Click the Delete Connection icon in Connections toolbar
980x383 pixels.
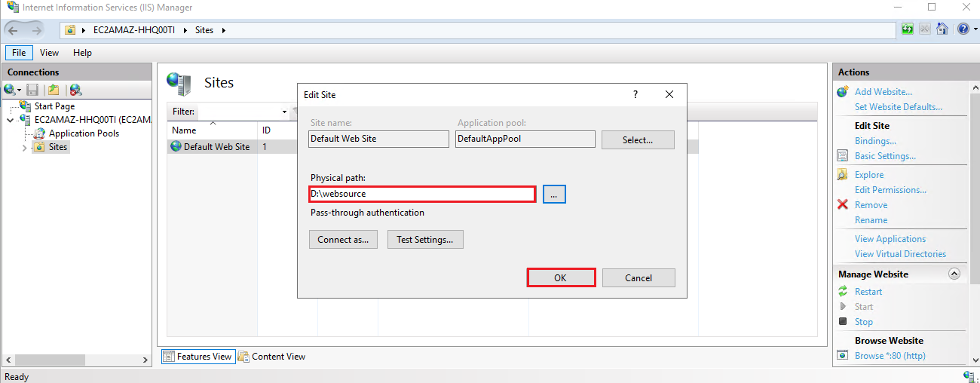[75, 90]
